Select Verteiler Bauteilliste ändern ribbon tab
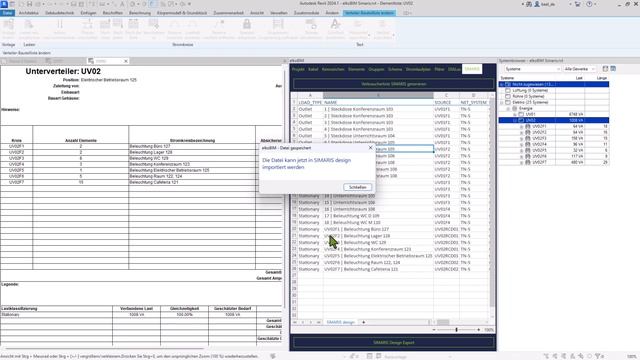This screenshot has width=640, height=360. [x=369, y=13]
